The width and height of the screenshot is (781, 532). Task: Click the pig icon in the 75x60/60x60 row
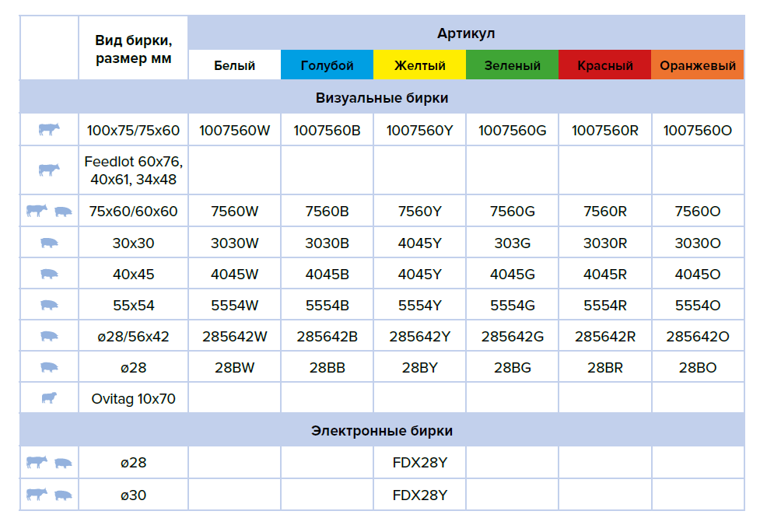point(63,212)
